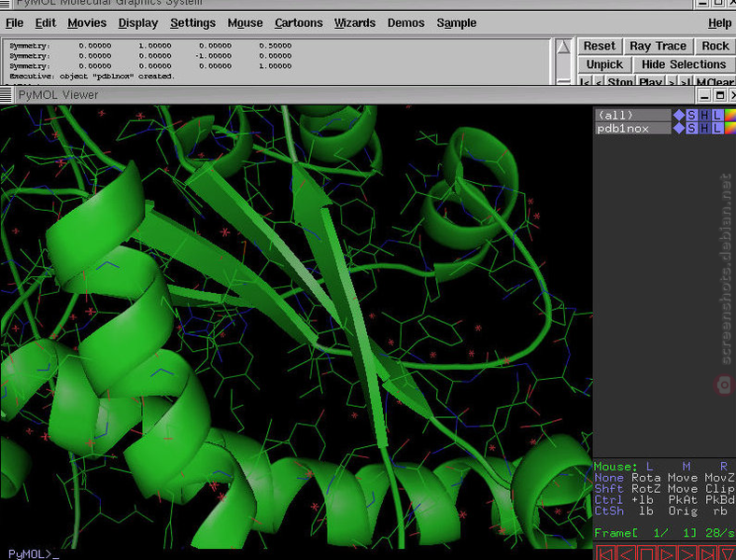The height and width of the screenshot is (560, 736).
Task: Rewind with the upper |< button
Action: (x=585, y=80)
